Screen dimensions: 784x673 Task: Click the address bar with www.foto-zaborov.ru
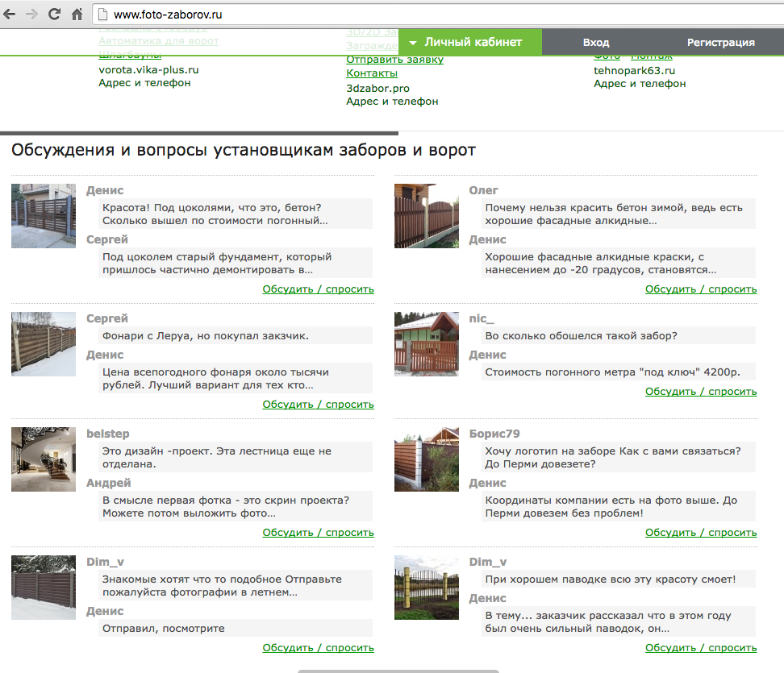point(436,15)
